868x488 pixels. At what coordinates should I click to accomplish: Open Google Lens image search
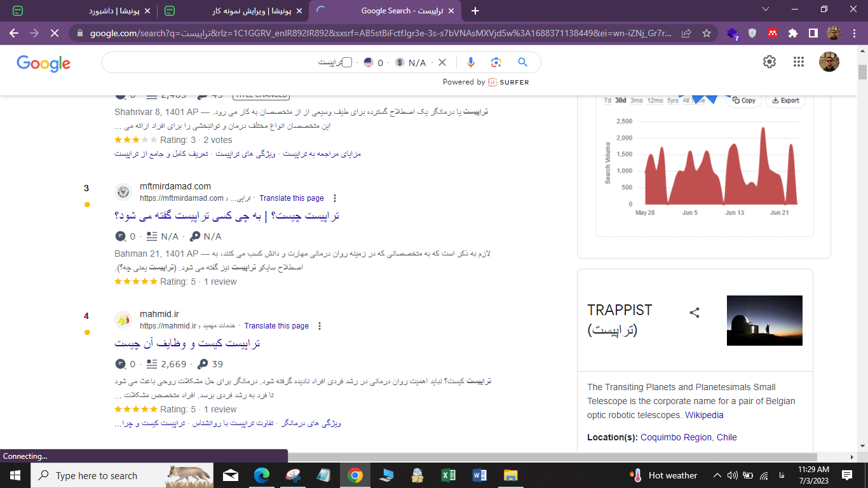[496, 62]
